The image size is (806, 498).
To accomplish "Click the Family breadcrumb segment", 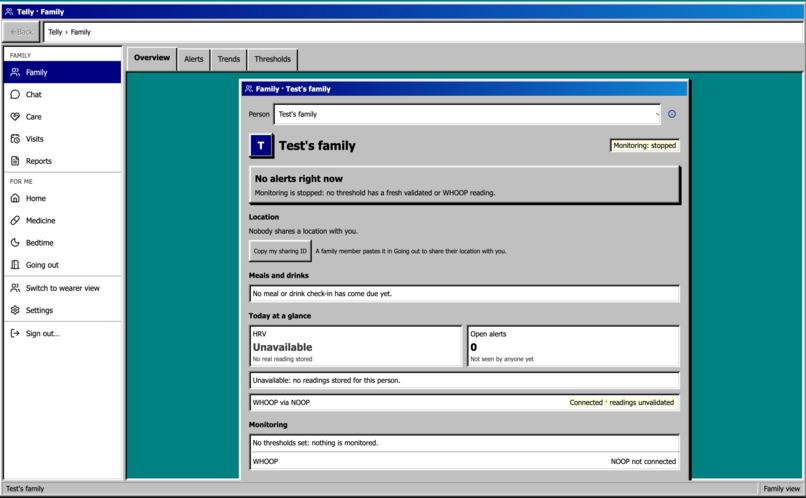I will coord(81,32).
